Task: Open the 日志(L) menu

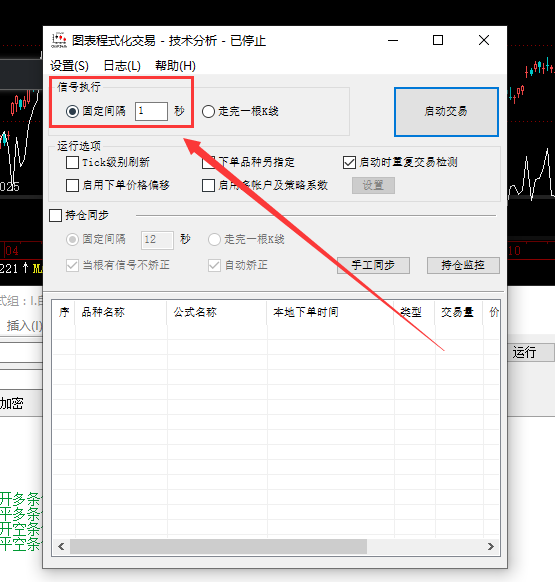Action: pyautogui.click(x=122, y=66)
